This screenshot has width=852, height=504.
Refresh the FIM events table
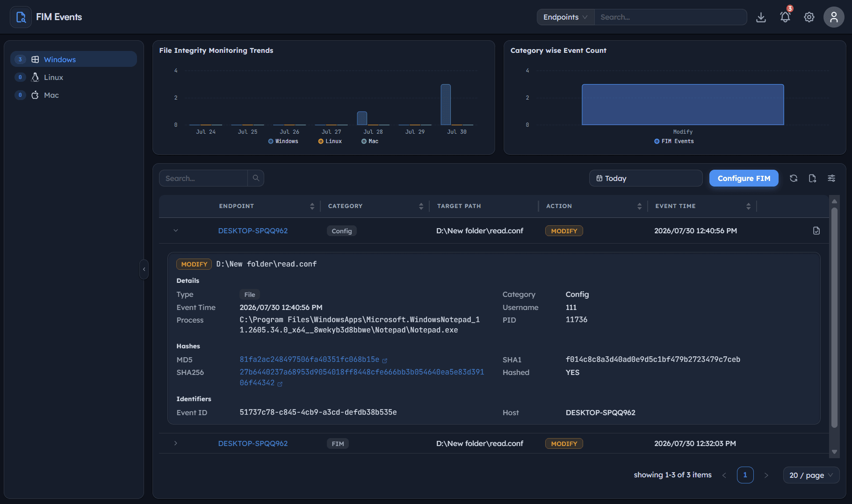pos(794,178)
